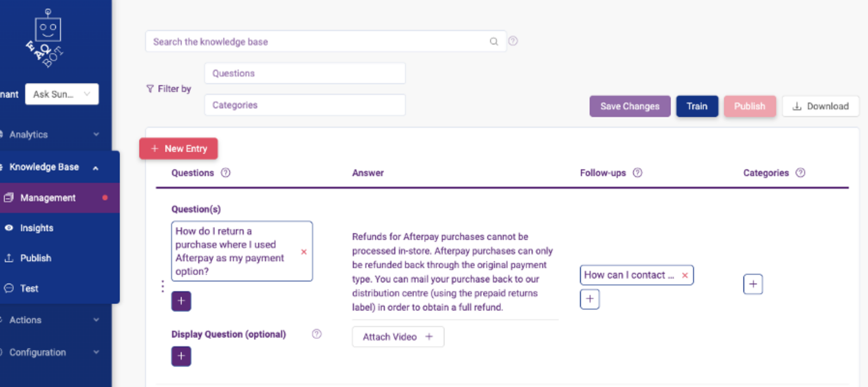Click the search magnifier icon

click(x=493, y=42)
